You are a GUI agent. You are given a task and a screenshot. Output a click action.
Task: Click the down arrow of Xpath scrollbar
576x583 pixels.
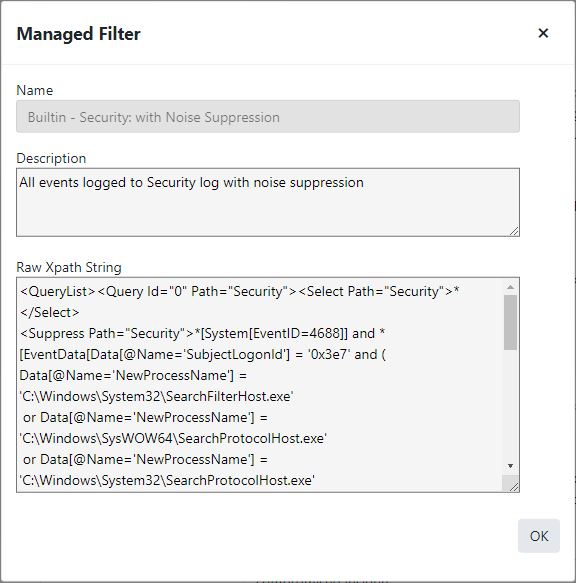(x=511, y=466)
